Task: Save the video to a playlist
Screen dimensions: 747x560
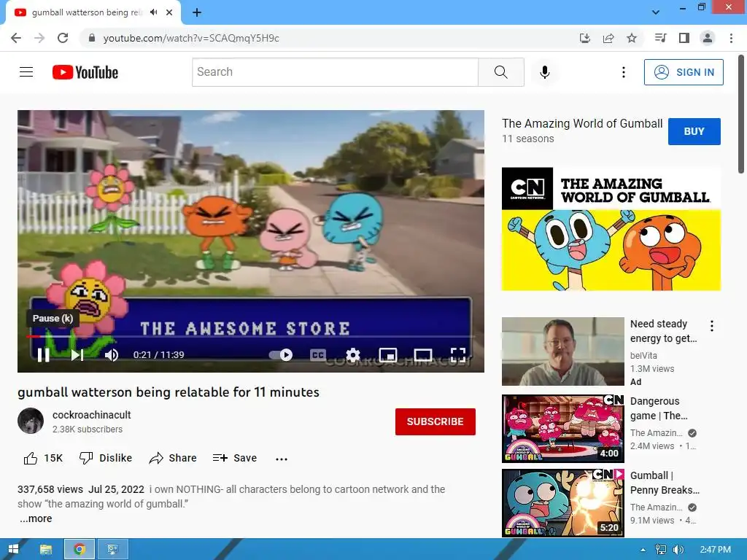Action: coord(235,458)
